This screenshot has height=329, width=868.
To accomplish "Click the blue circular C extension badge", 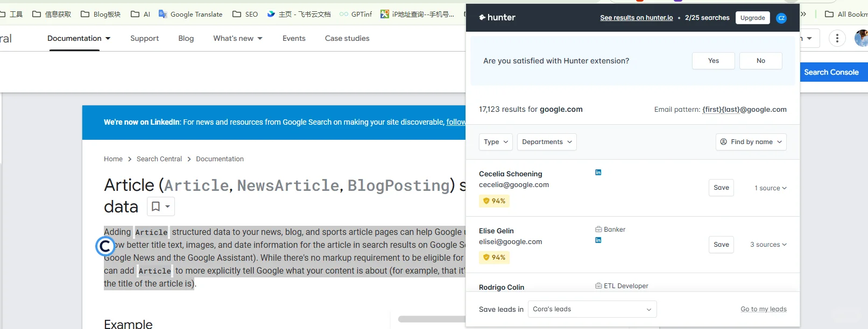I will click(x=105, y=246).
